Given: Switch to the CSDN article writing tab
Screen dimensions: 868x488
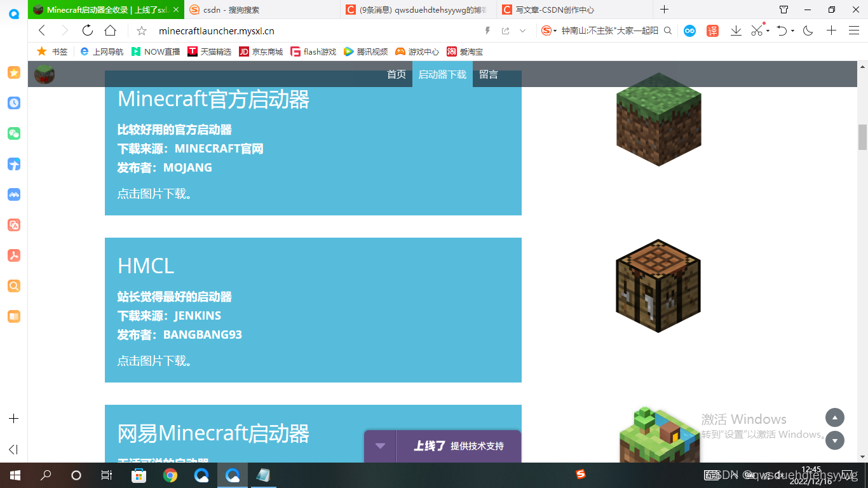Looking at the screenshot, I should pyautogui.click(x=574, y=10).
